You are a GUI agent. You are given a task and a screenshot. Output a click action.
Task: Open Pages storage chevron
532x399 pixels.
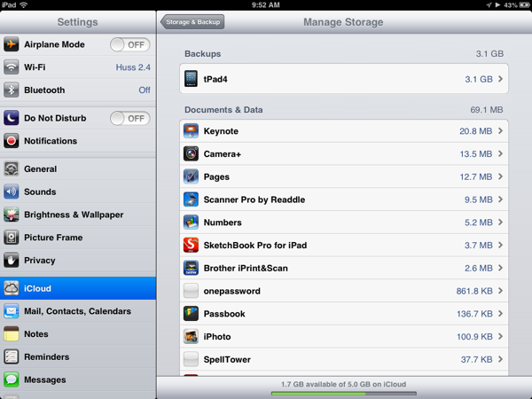[x=500, y=176]
